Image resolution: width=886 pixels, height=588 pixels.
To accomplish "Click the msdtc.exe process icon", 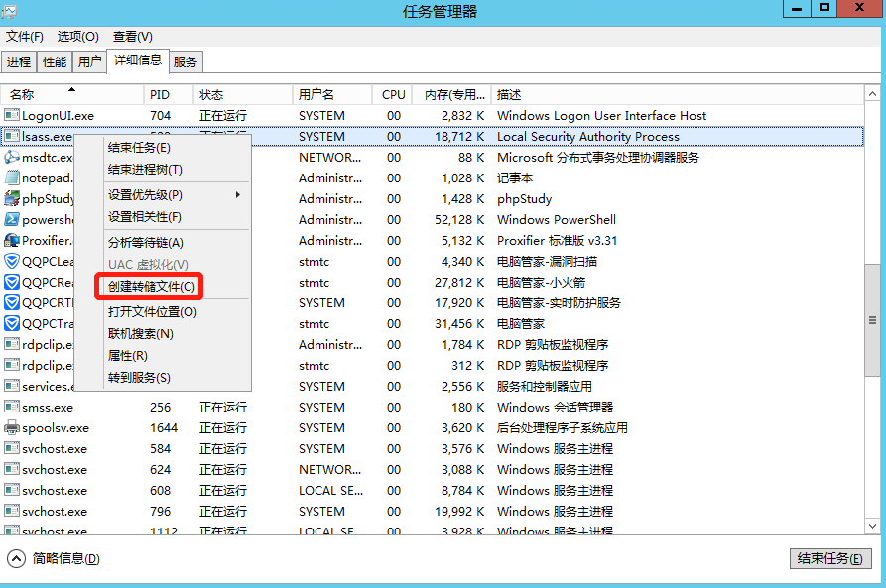I will (x=11, y=157).
